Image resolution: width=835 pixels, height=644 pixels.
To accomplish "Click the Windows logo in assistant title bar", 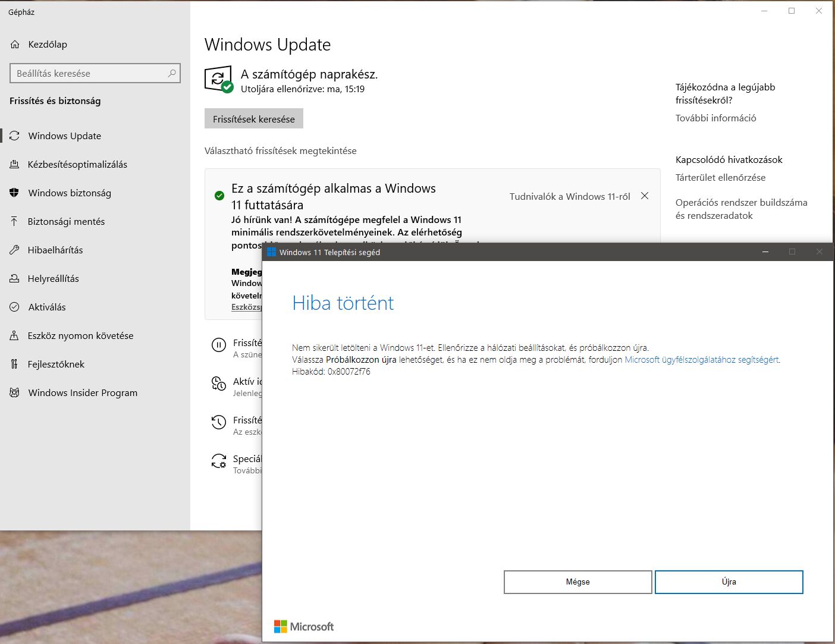I will pyautogui.click(x=272, y=252).
